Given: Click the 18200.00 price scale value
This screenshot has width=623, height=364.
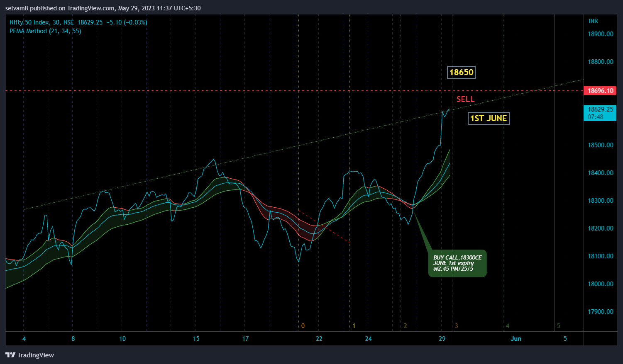Looking at the screenshot, I should [x=600, y=228].
